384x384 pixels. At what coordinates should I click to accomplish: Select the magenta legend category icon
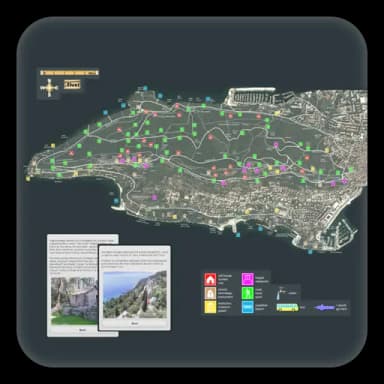pos(248,279)
